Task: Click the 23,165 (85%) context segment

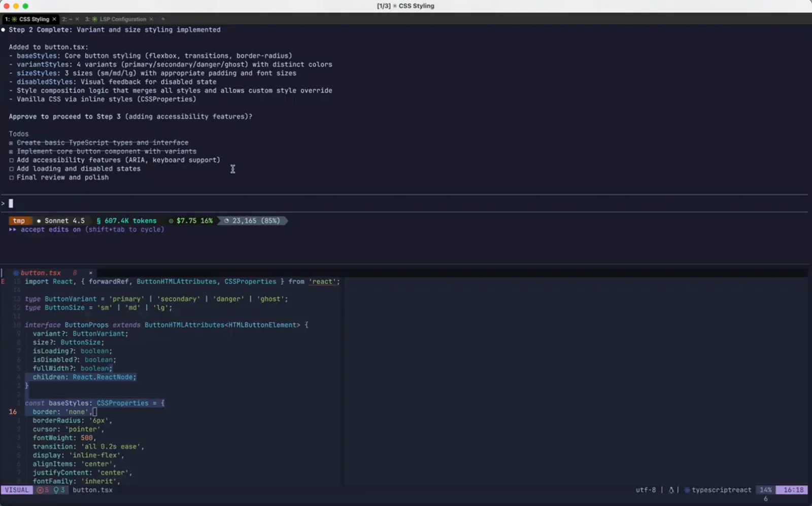Action: tap(252, 221)
